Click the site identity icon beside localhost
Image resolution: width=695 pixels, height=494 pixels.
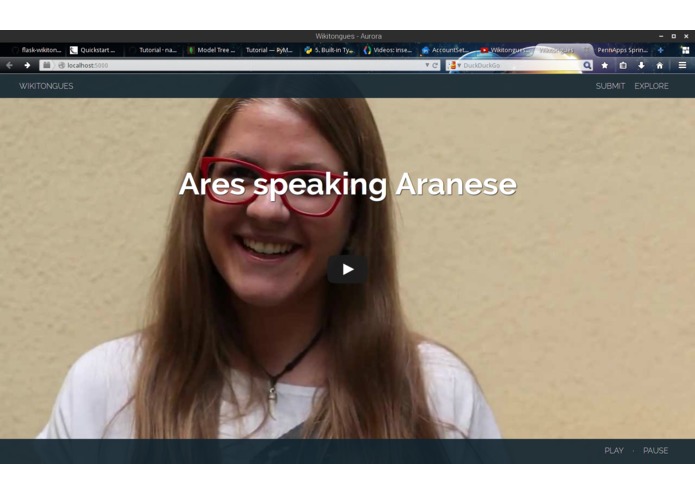(x=62, y=65)
